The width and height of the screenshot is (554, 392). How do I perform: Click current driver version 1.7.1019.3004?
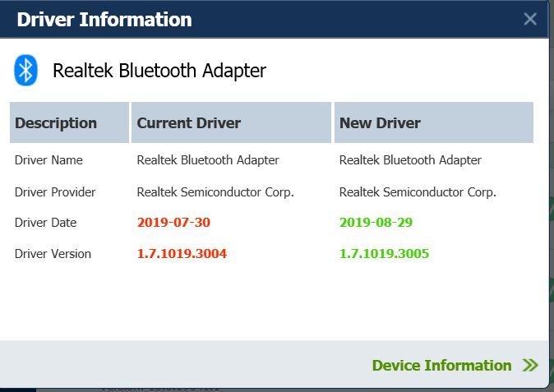182,254
